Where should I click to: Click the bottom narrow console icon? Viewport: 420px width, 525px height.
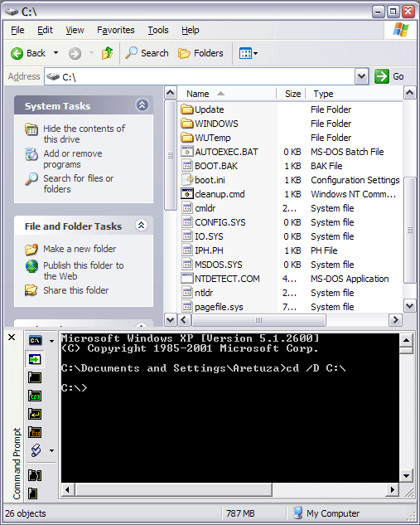pos(33,493)
